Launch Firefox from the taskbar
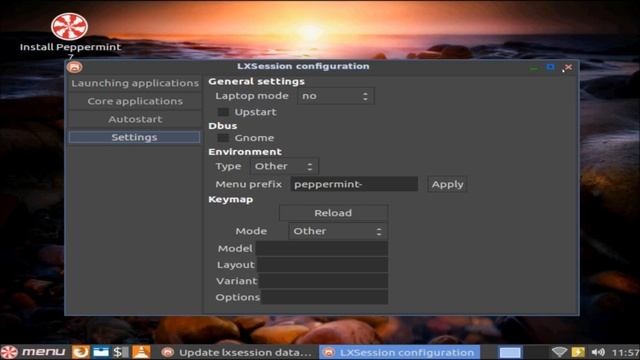This screenshot has width=640, height=360. pos(80,352)
